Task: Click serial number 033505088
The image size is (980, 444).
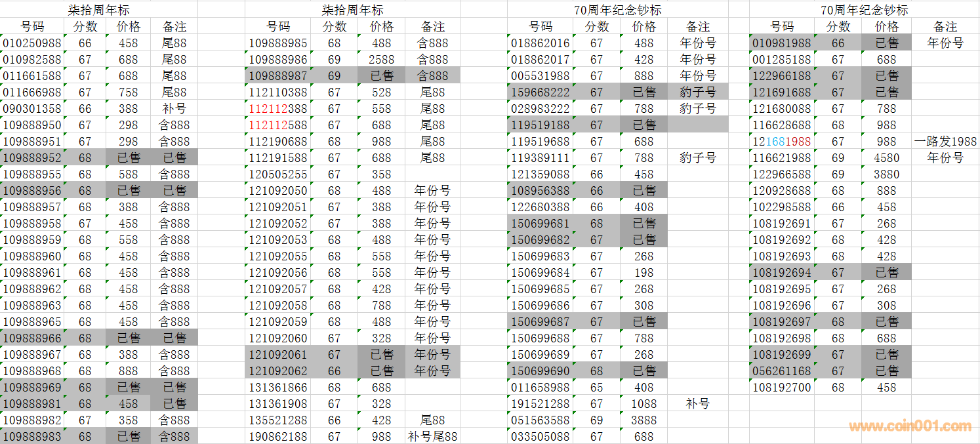Action: tap(540, 437)
